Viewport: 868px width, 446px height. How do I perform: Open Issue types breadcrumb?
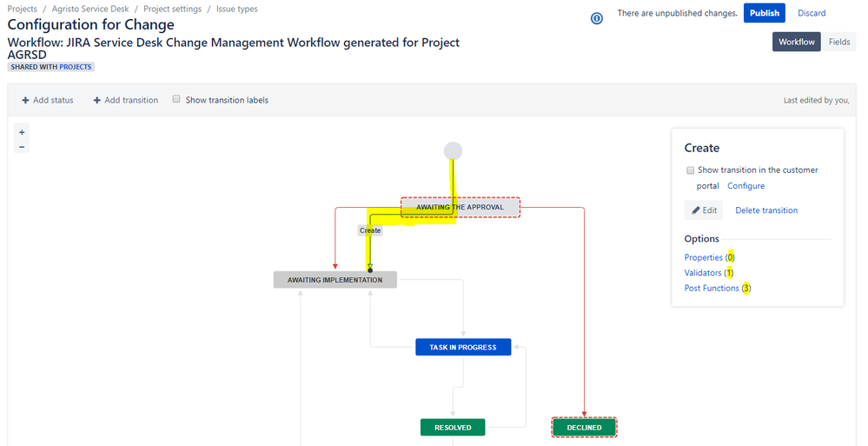pos(237,9)
